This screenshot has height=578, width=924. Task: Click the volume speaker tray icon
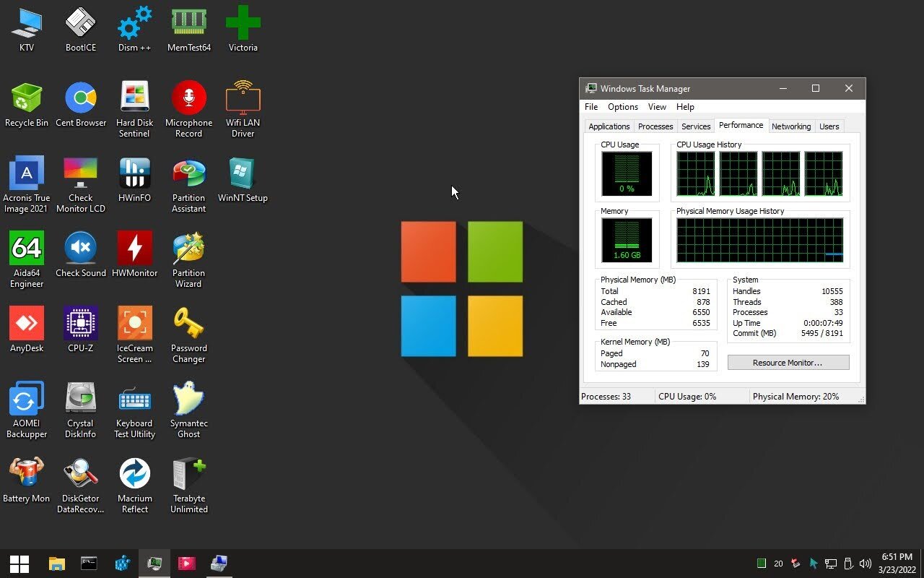coord(864,564)
